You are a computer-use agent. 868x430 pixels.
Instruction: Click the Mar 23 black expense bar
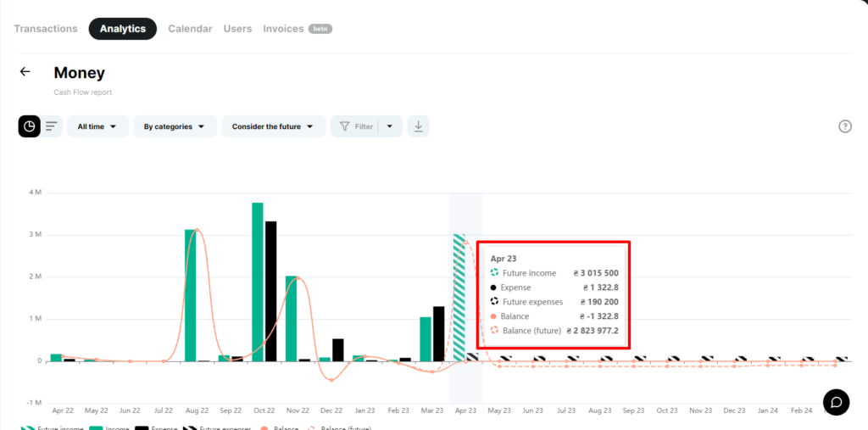coord(438,333)
